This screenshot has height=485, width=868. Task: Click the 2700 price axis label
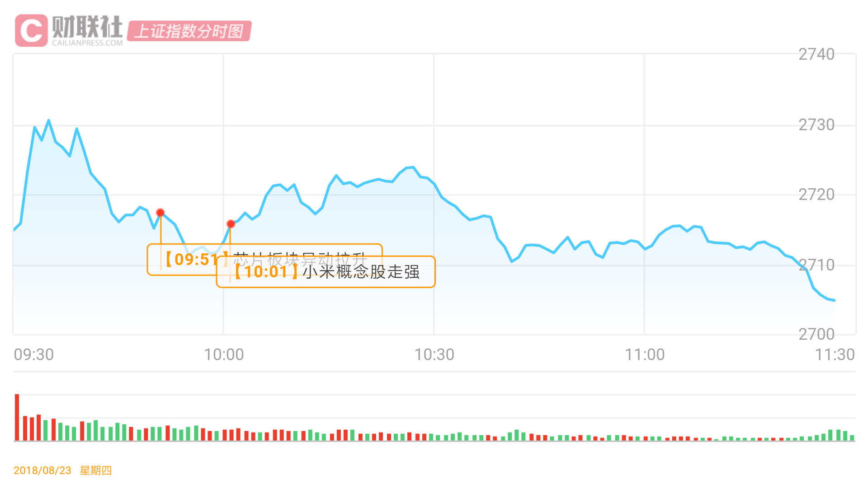pos(816,334)
